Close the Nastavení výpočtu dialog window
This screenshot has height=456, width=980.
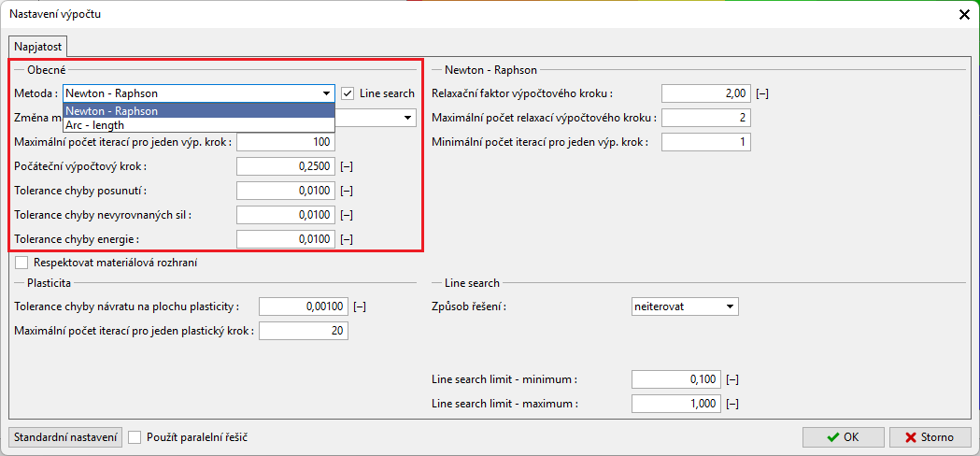pyautogui.click(x=964, y=14)
